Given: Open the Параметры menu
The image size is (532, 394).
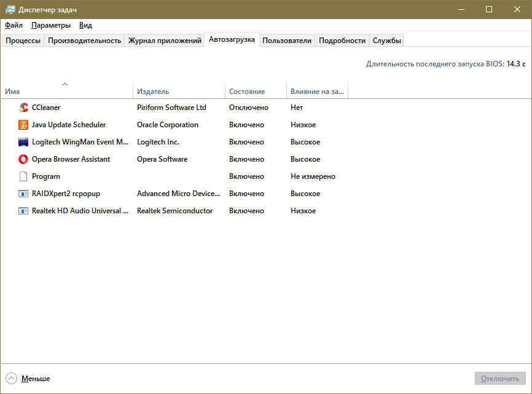Looking at the screenshot, I should tap(51, 25).
